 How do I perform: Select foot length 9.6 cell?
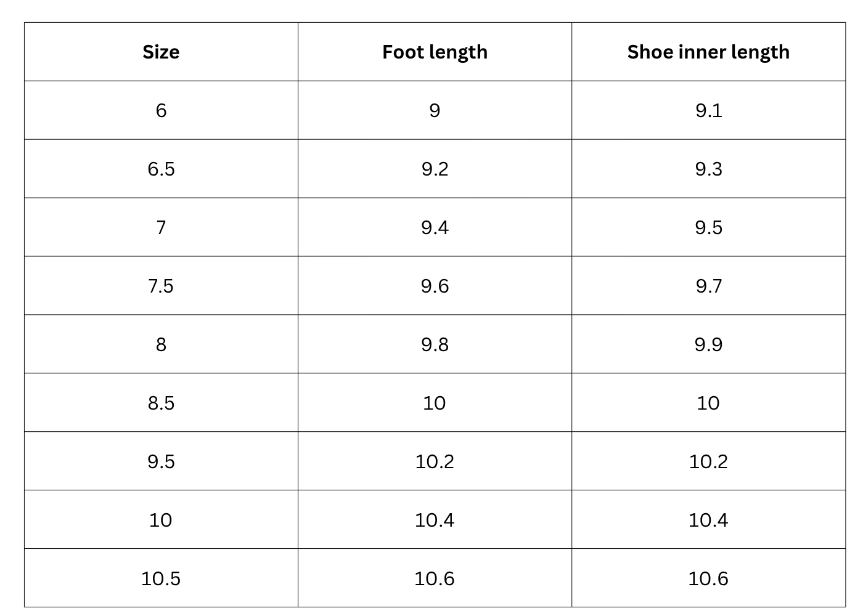pos(435,286)
